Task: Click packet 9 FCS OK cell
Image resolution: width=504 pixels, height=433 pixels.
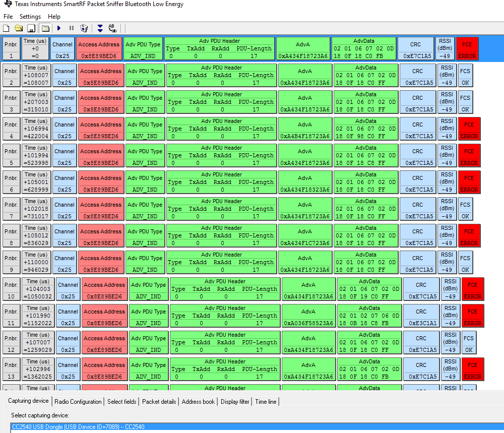Action: 465,262
